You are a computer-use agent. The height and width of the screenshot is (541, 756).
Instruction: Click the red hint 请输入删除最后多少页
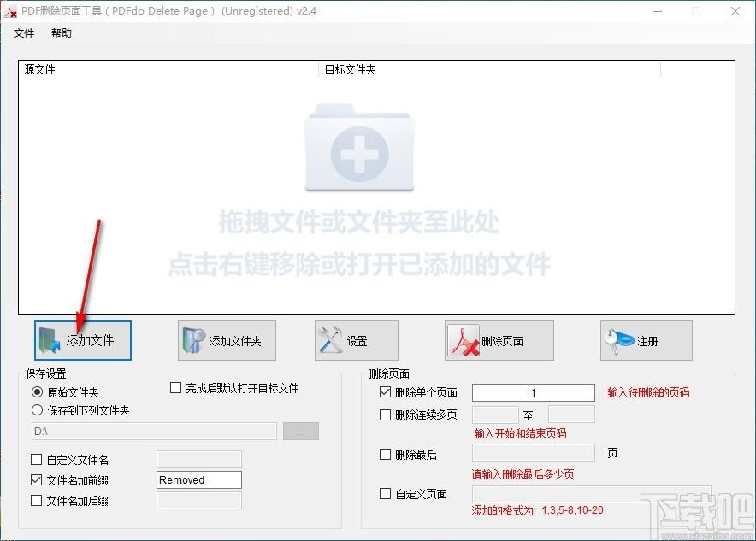(523, 474)
